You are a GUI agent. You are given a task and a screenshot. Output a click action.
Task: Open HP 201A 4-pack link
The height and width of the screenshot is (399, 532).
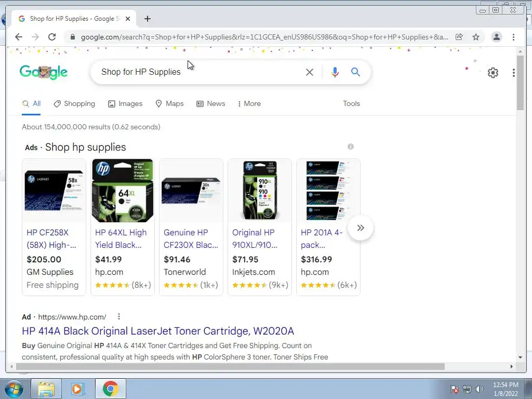pos(322,238)
